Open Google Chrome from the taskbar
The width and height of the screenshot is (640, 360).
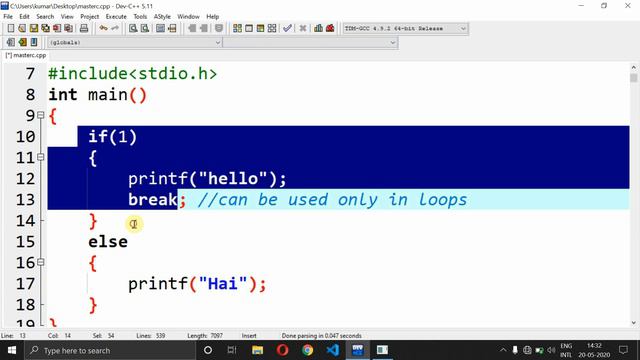[307, 350]
